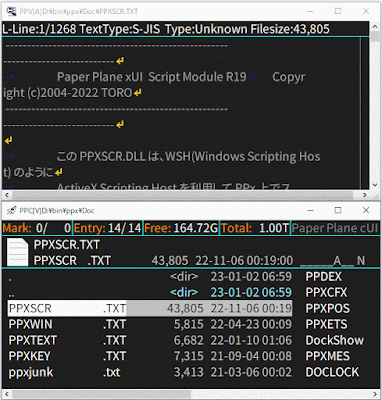Screen dimensions: 382x400
Task: Click PPV vertical scrollbar down arrow
Action: click(x=375, y=185)
